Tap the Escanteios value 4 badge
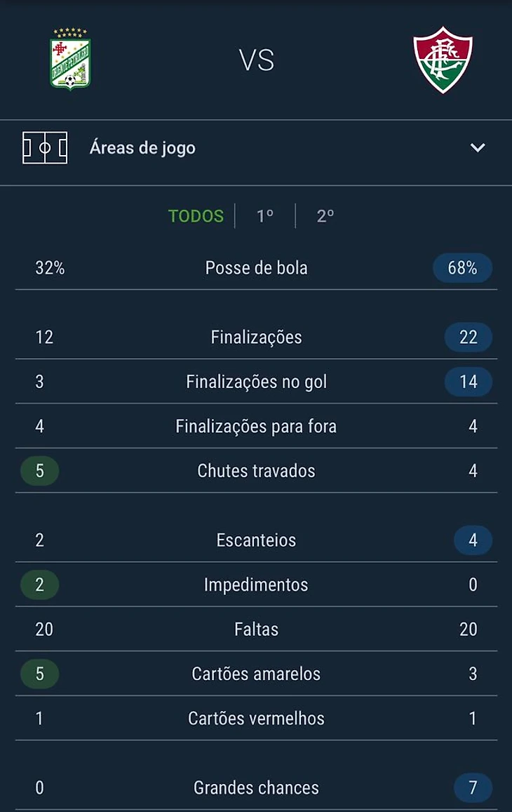Image resolution: width=512 pixels, height=812 pixels. coord(473,540)
